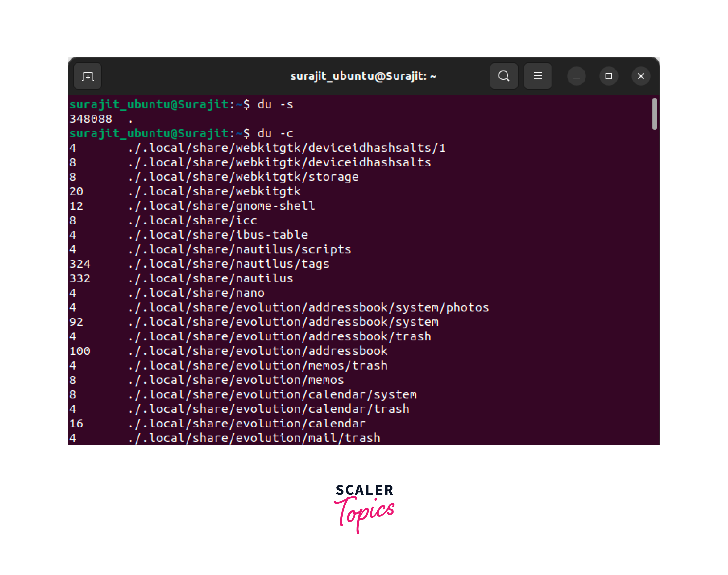Click the evolution/calendar/system path
Viewport: 728px width, 575px height.
(x=272, y=395)
